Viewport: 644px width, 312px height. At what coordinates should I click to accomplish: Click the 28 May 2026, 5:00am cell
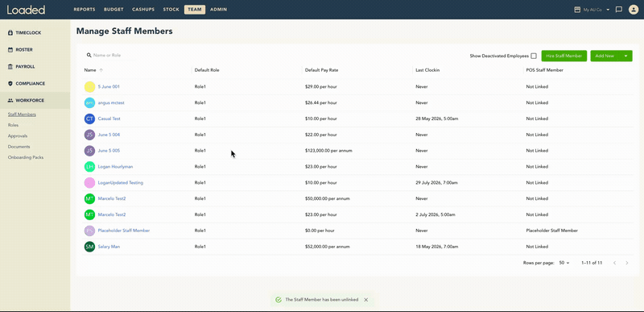click(437, 119)
